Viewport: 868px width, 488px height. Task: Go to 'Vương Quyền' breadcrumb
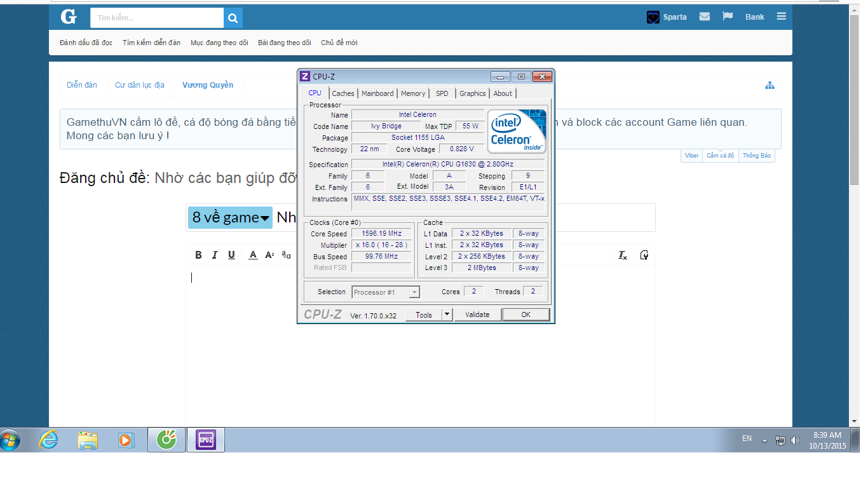(208, 85)
